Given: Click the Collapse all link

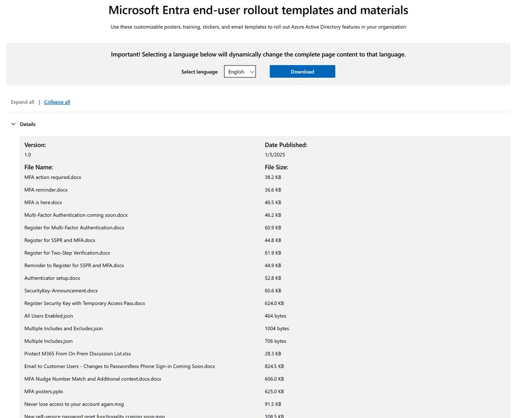Looking at the screenshot, I should pyautogui.click(x=57, y=102).
